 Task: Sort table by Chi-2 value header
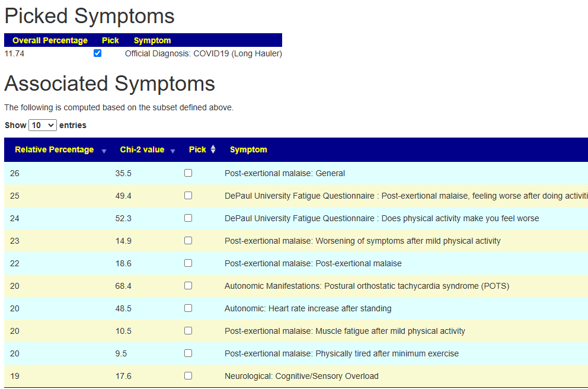click(142, 149)
